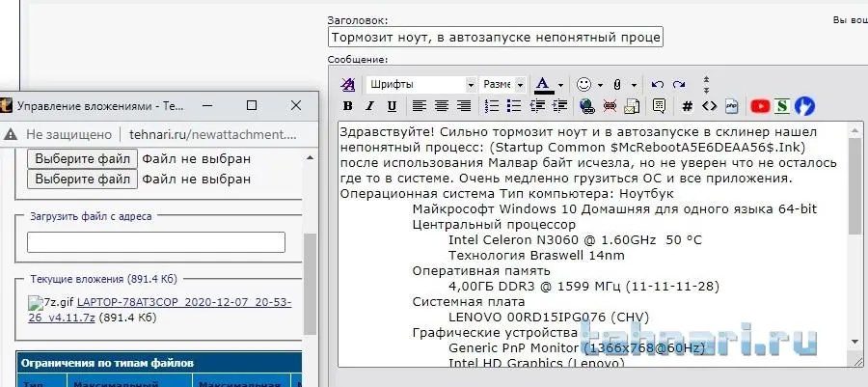The image size is (868, 387).
Task: Toggle italic text formatting
Action: (369, 106)
